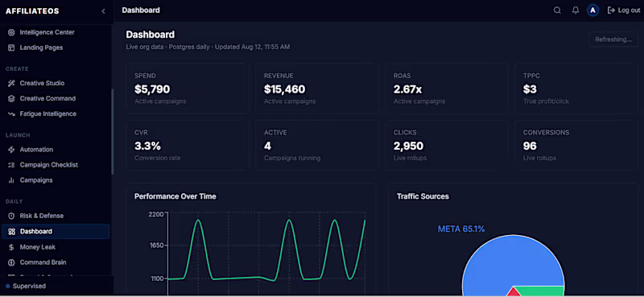Select the SPEND $5,790 card
The height and width of the screenshot is (297, 644).
pos(188,89)
